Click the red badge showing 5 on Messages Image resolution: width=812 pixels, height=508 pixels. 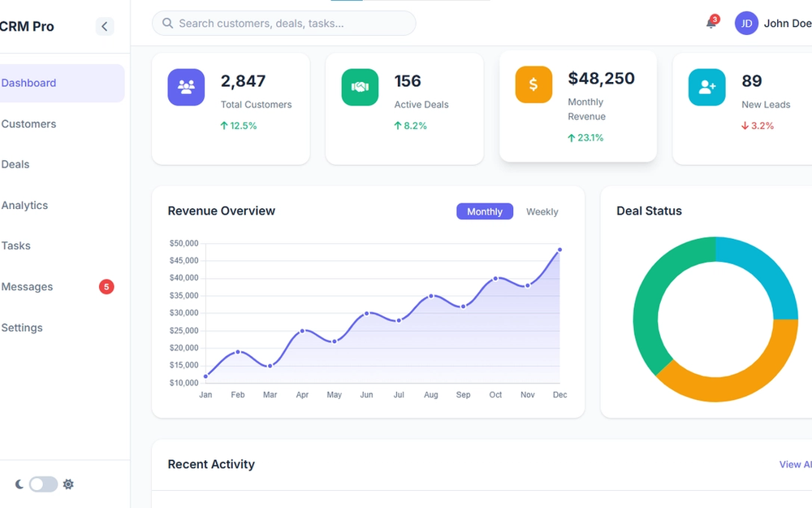pyautogui.click(x=106, y=286)
